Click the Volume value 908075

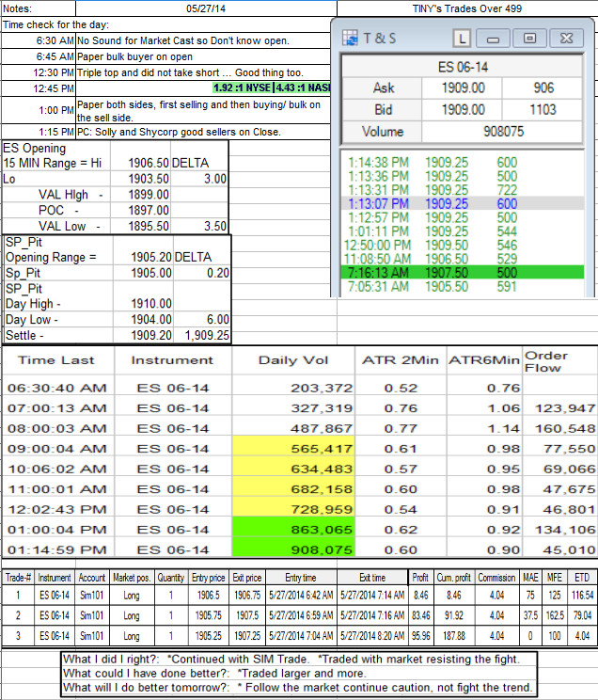pyautogui.click(x=502, y=132)
